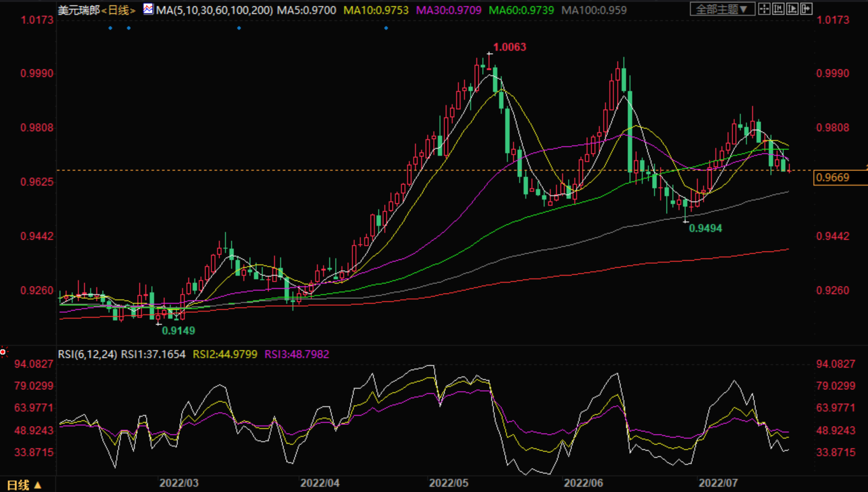Click the red sun icon beside RSI panel

click(x=4, y=352)
